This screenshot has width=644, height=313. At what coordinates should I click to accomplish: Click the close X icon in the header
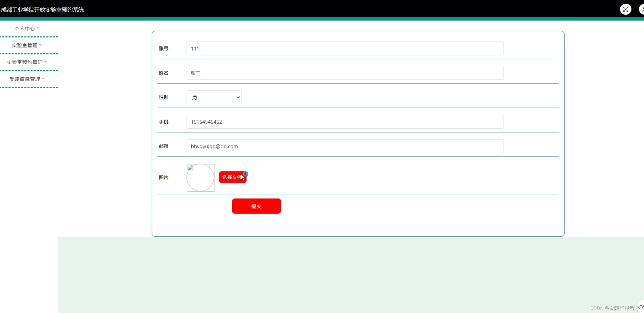coord(625,9)
